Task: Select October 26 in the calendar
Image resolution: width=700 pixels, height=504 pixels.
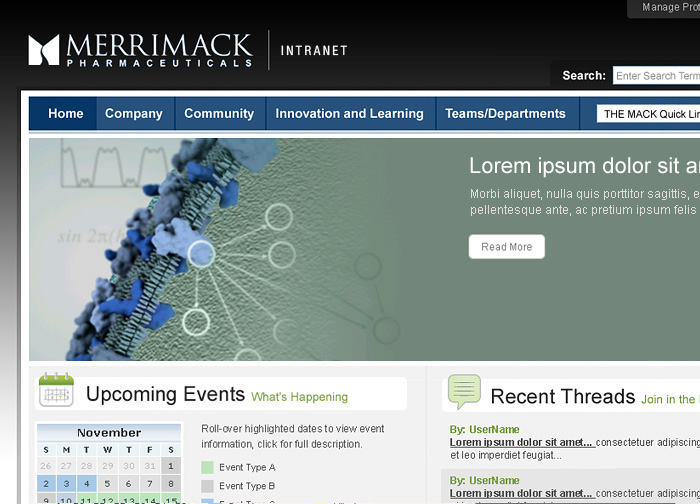Action: tap(46, 466)
